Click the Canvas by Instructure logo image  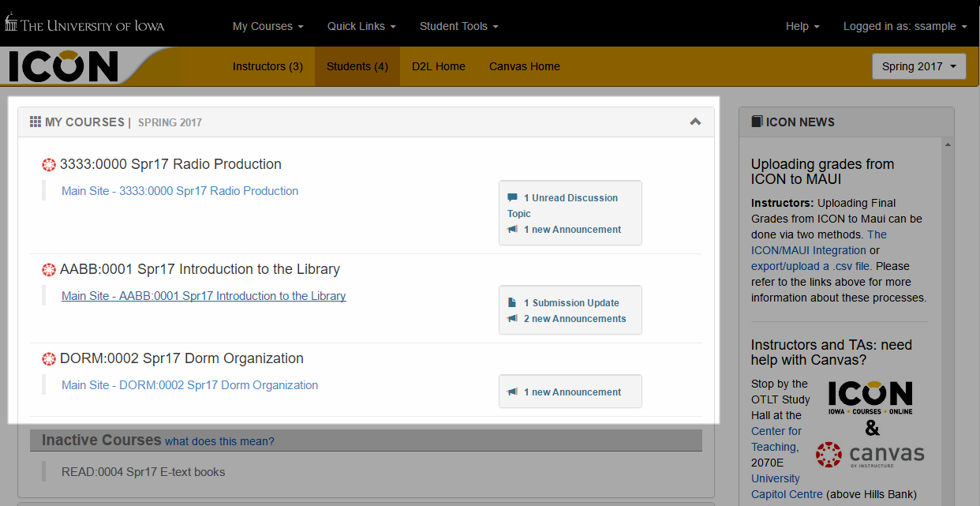(870, 455)
